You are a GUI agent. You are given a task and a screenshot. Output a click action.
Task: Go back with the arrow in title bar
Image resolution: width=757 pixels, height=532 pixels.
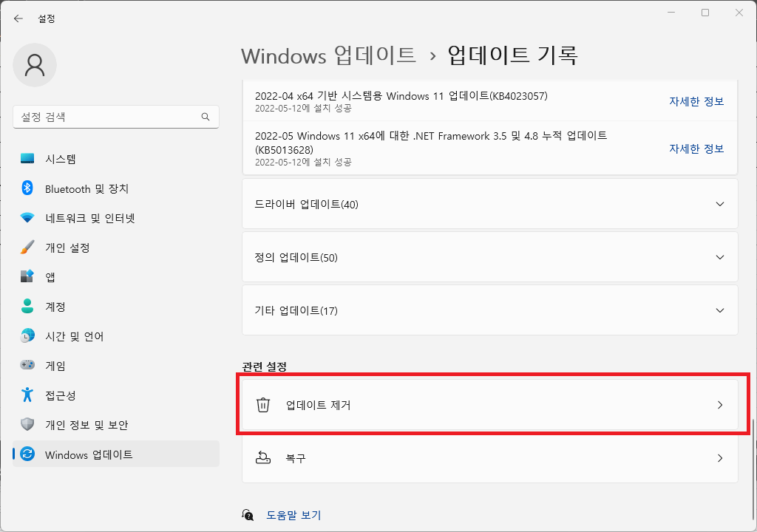coord(18,18)
